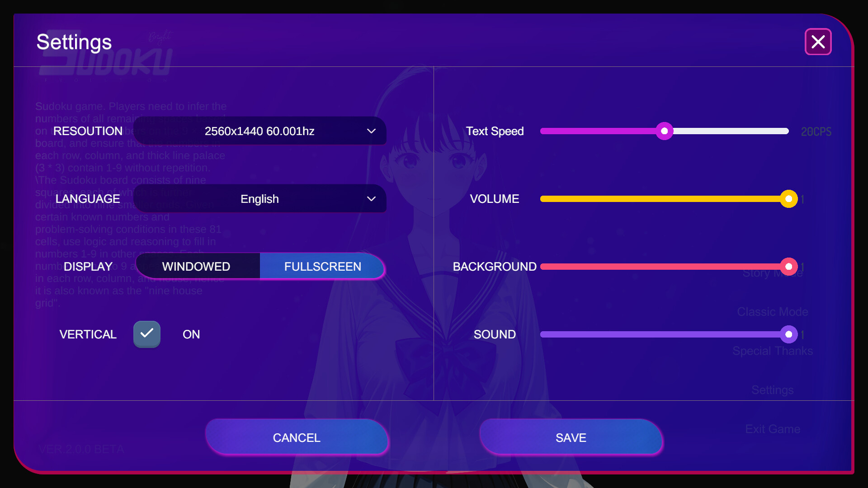868x488 pixels.
Task: Open the resolution dropdown
Action: [x=259, y=131]
